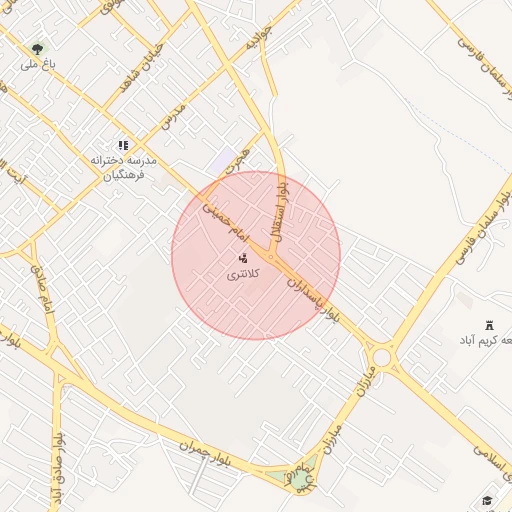Select the castle icon for قلعه کریم آباد

point(489,325)
